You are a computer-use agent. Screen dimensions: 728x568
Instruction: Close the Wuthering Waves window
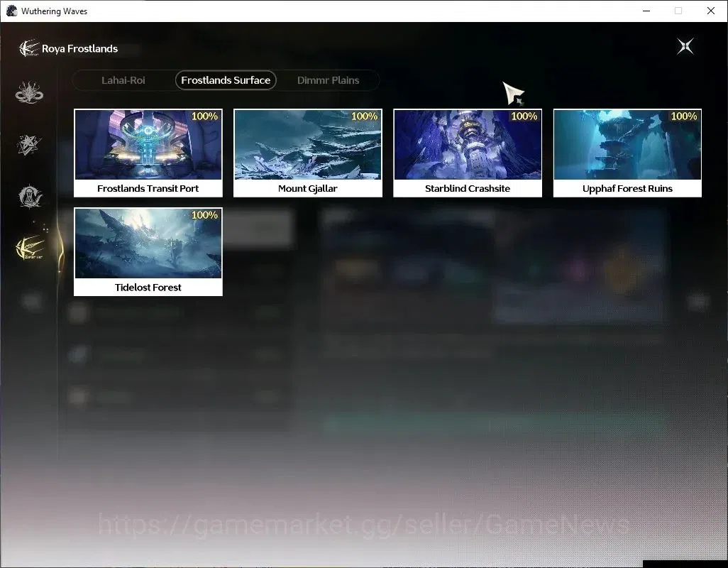click(710, 11)
